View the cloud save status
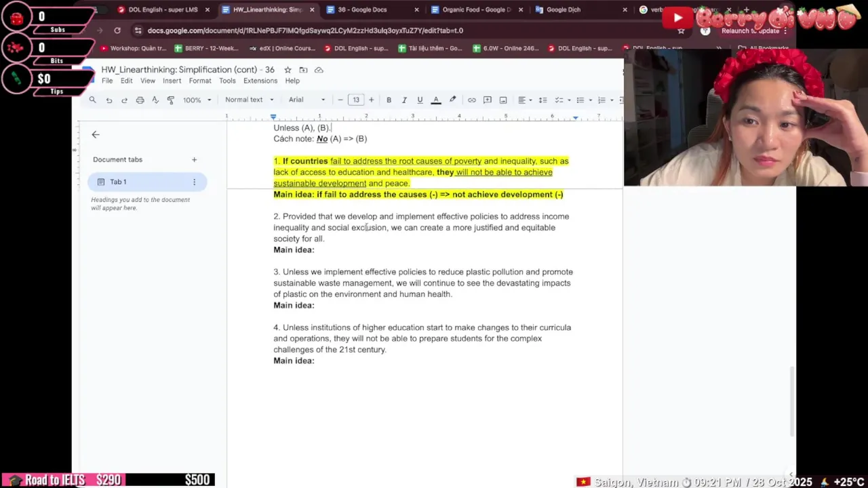 pyautogui.click(x=319, y=70)
